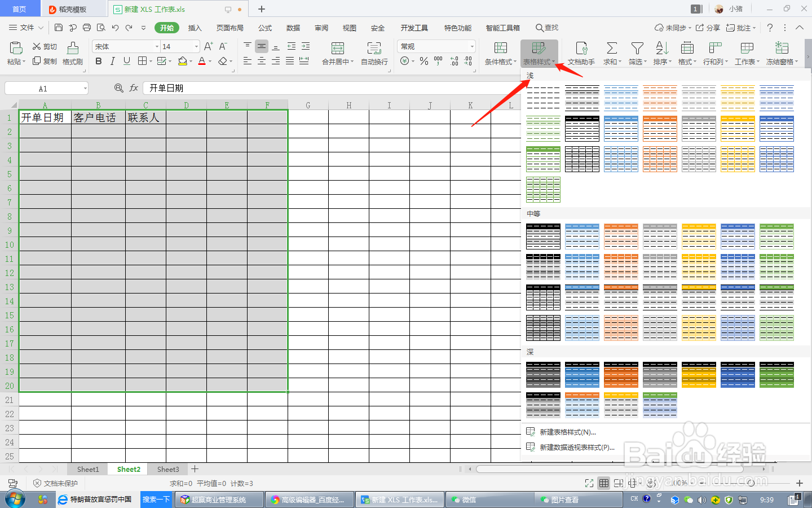Viewport: 812px width, 508px height.
Task: Click the fill color bucket swatch
Action: click(182, 61)
